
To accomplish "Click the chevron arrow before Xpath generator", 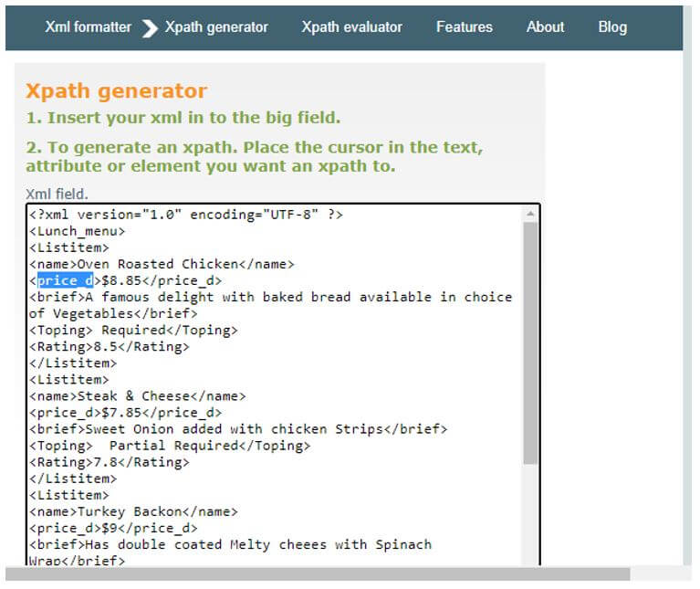I will (x=150, y=28).
